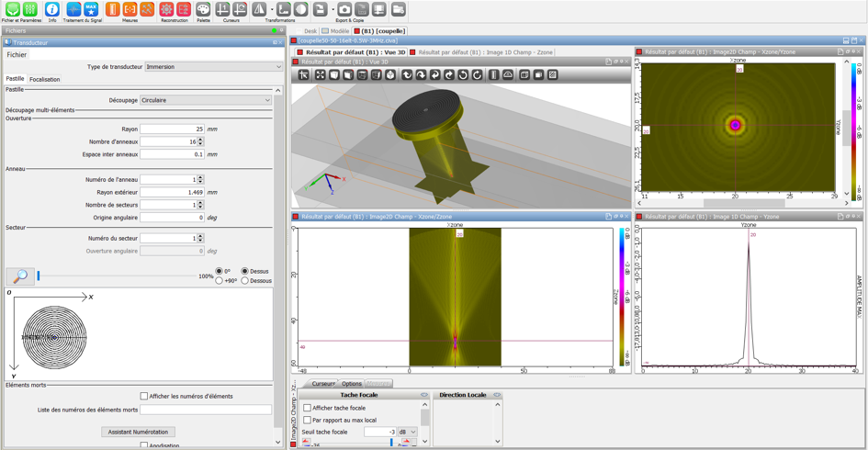
Task: Check the Afficher tache focale option
Action: (308, 408)
